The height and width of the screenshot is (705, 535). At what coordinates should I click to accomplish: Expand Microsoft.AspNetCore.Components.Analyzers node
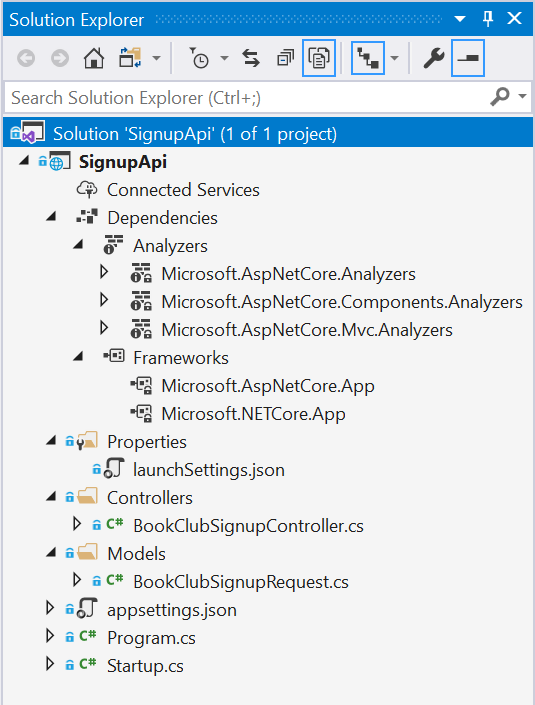pyautogui.click(x=104, y=300)
